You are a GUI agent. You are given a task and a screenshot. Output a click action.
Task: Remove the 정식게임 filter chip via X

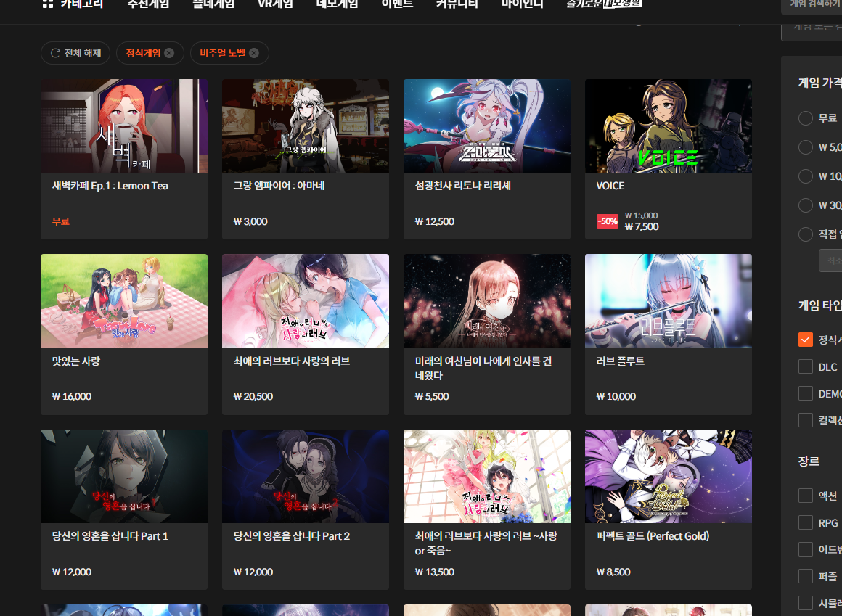(169, 53)
